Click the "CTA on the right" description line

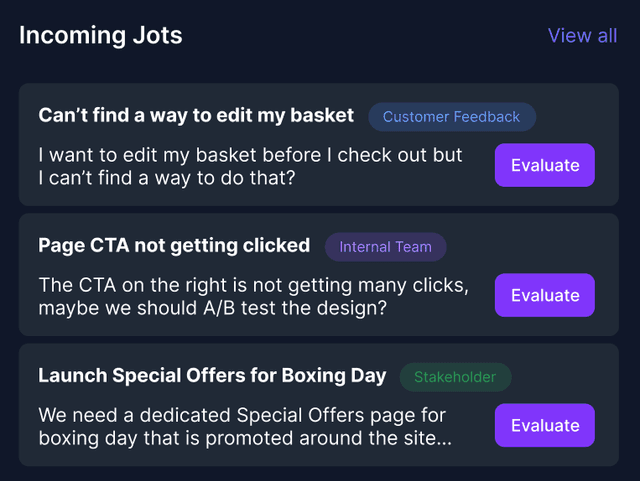coord(253,285)
